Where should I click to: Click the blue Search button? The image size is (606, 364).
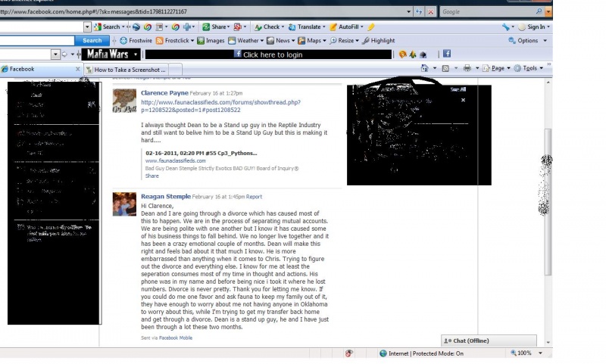coord(92,41)
